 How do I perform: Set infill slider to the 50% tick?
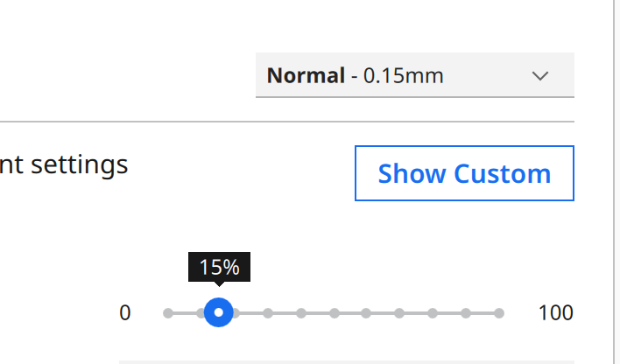click(334, 312)
